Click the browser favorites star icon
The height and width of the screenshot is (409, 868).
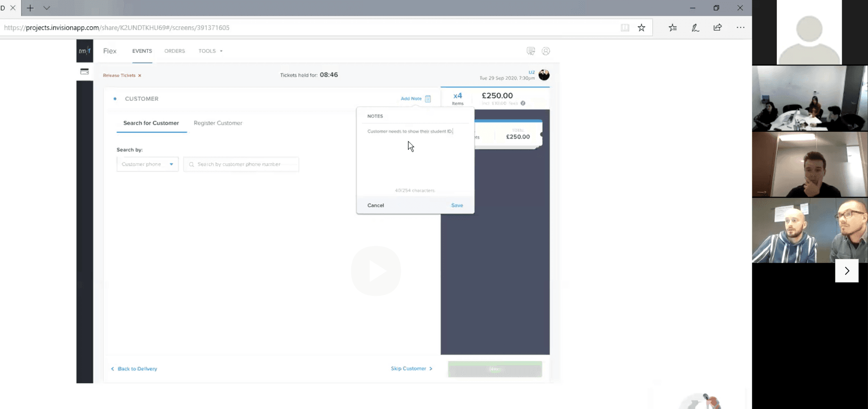641,28
